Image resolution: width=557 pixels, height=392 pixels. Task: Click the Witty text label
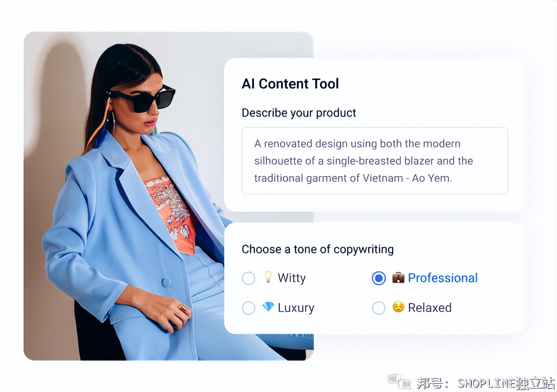[x=292, y=278]
